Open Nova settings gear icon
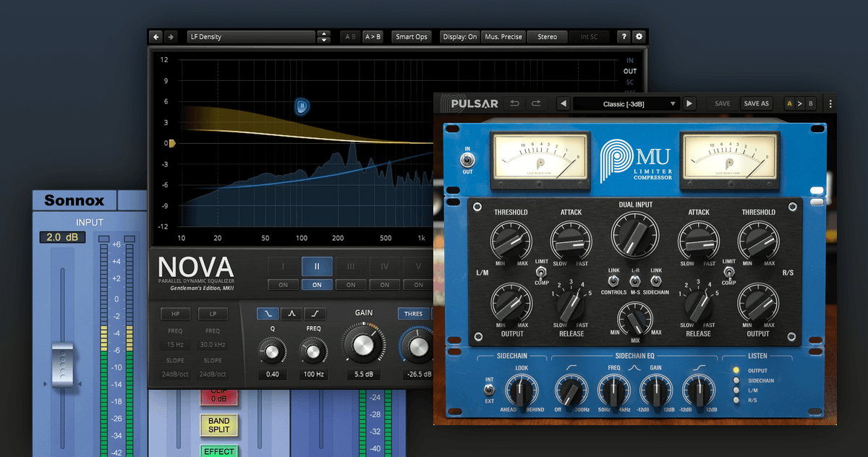The height and width of the screenshot is (457, 868). 638,37
